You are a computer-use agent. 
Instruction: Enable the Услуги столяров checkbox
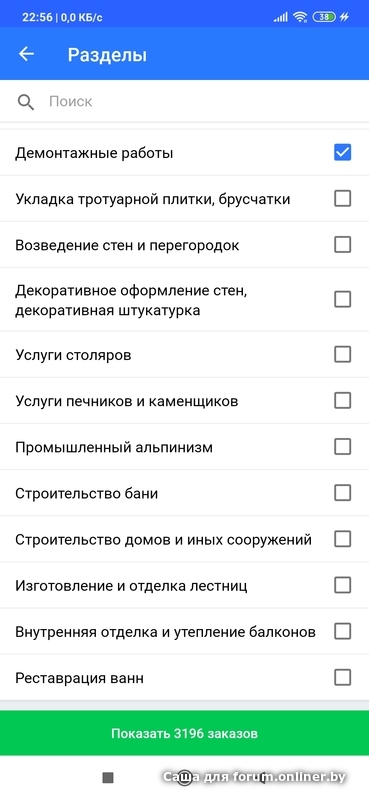342,354
